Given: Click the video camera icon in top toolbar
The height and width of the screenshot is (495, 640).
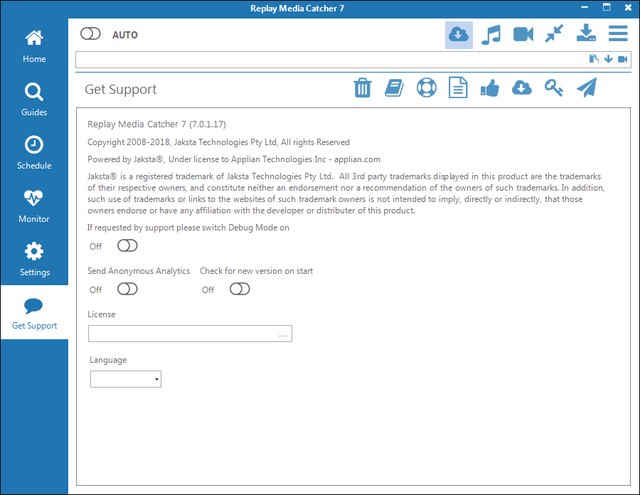Looking at the screenshot, I should click(523, 34).
